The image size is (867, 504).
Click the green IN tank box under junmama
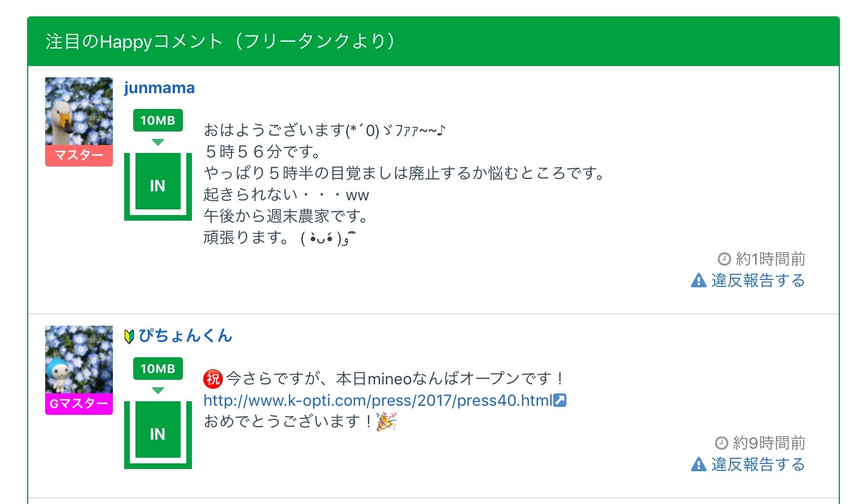tap(158, 186)
